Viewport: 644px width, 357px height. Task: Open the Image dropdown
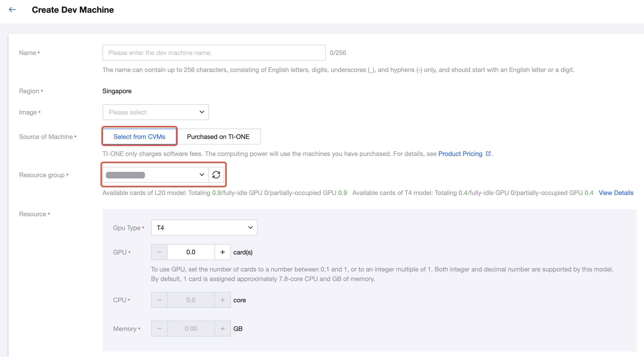155,112
